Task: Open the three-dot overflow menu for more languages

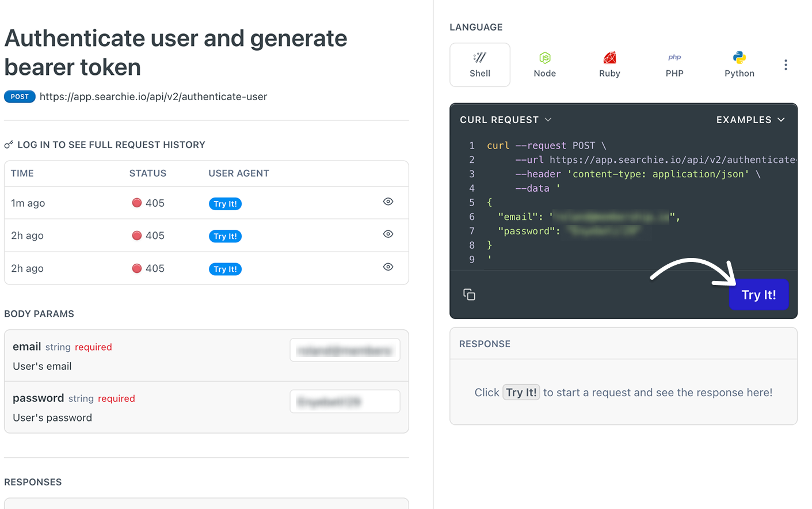Action: 785,64
